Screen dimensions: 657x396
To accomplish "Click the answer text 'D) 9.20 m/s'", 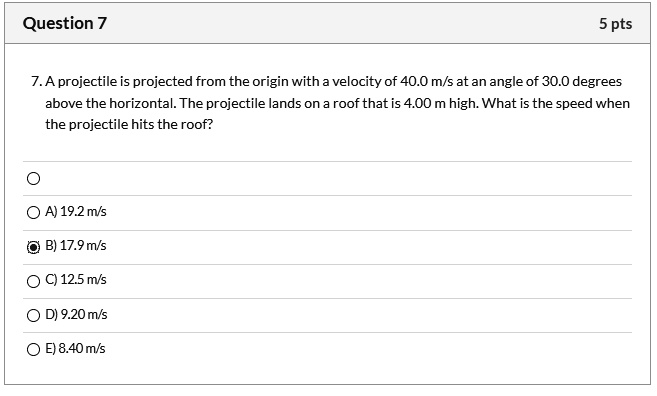I will 76,314.
